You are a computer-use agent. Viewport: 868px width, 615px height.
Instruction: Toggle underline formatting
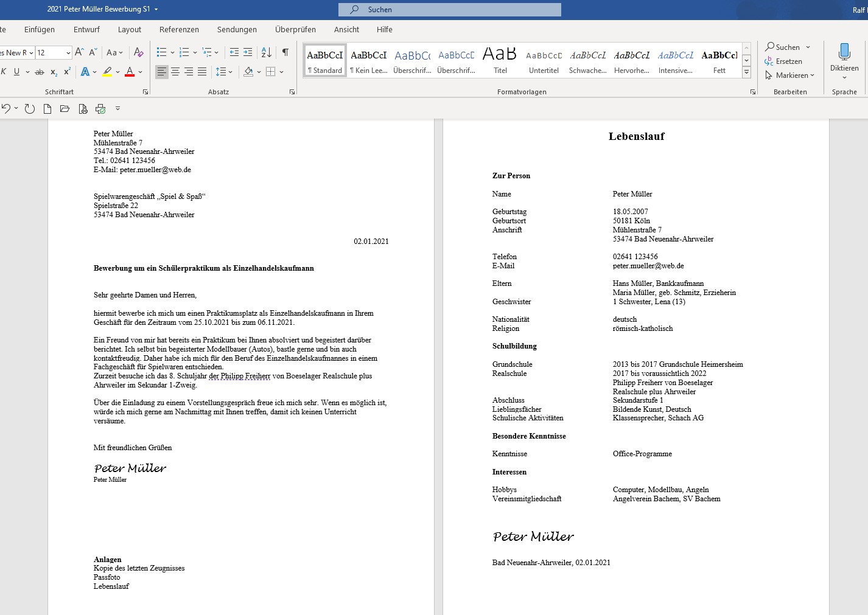click(x=16, y=72)
